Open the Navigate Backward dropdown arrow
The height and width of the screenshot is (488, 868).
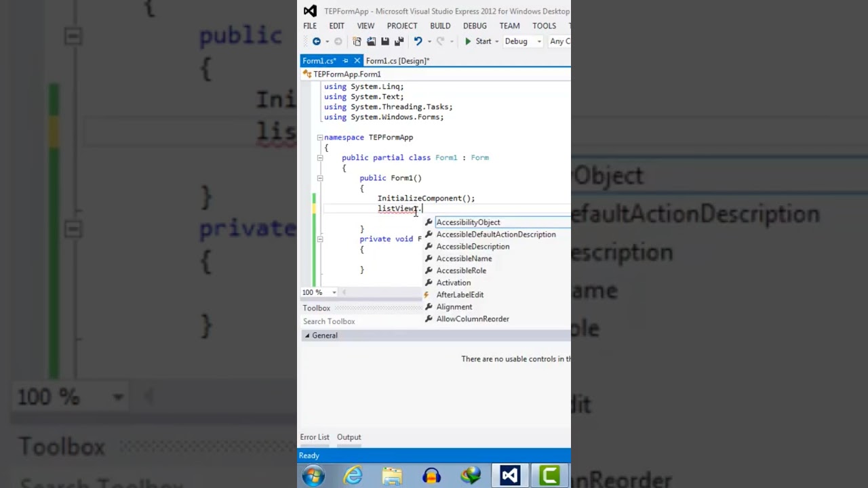(x=326, y=41)
